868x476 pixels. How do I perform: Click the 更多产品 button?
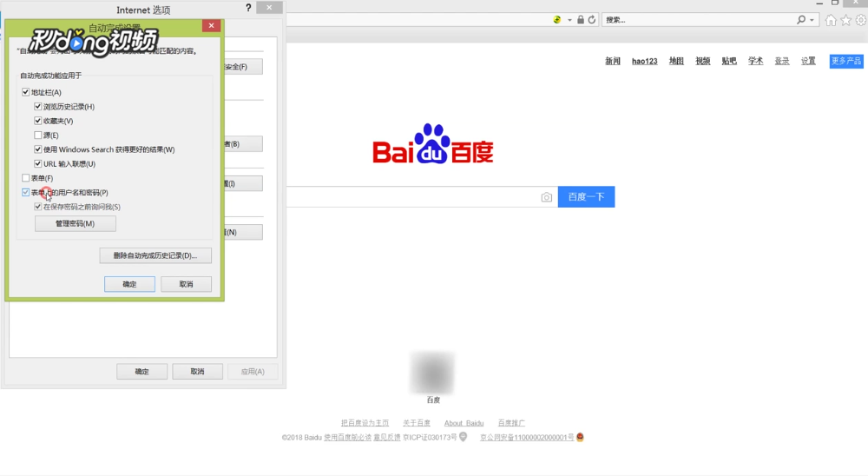coord(846,61)
